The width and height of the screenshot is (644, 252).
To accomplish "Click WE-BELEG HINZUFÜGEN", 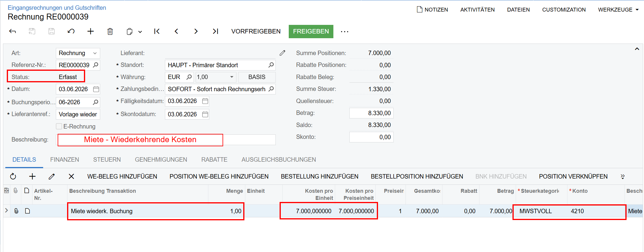I will pos(122,176).
